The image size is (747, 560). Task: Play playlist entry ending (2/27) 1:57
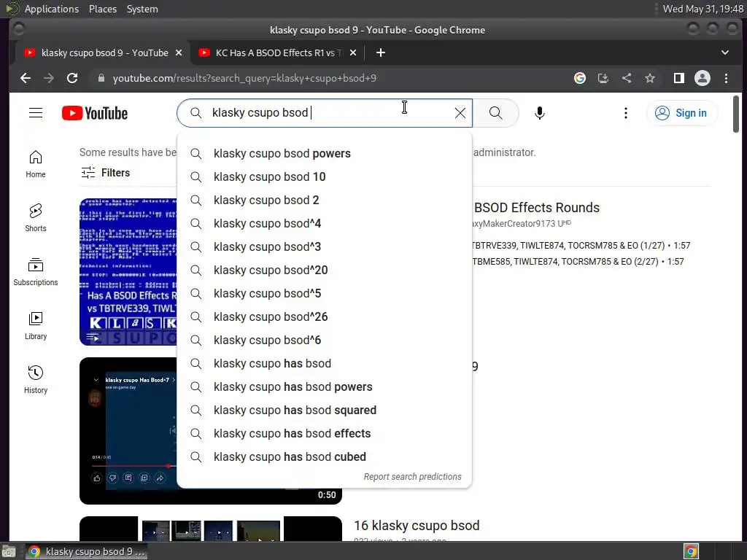(x=578, y=262)
